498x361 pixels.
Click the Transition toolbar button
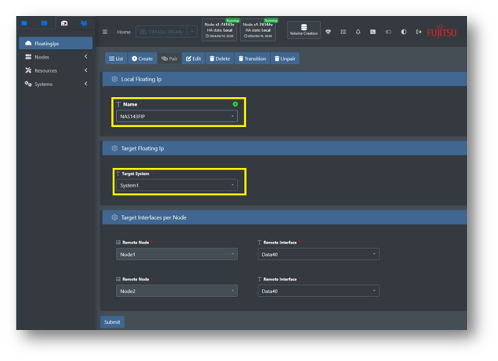pos(252,59)
